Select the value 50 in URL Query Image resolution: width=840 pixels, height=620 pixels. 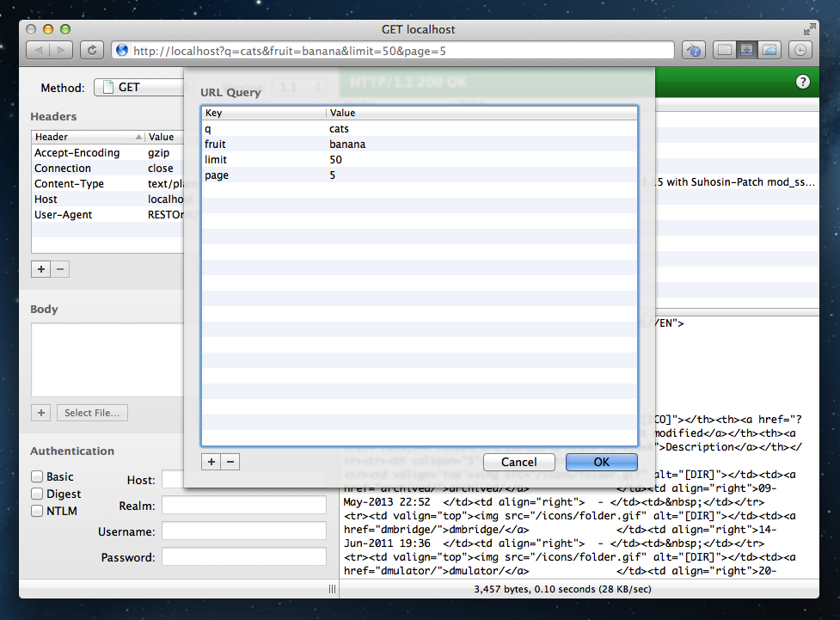tap(336, 160)
